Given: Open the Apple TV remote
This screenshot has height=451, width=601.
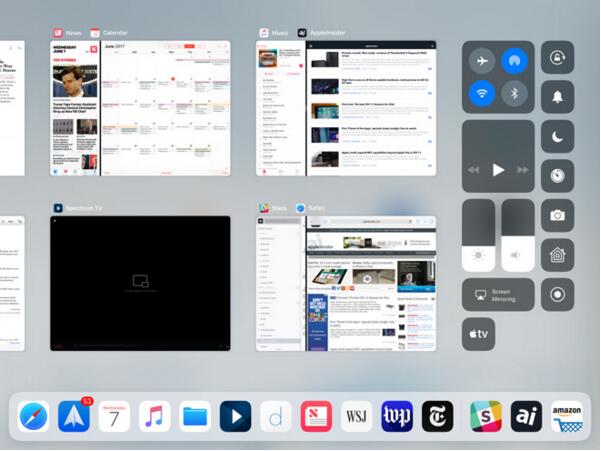Looking at the screenshot, I should coord(478,334).
